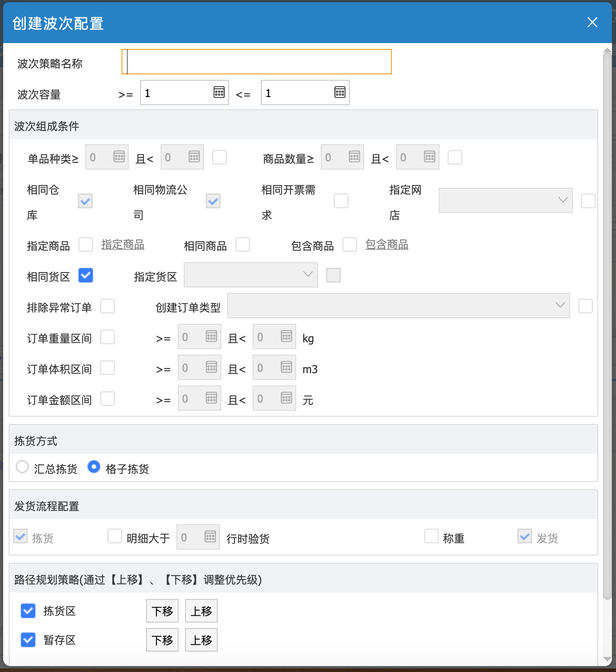Close the 创建波次配置 dialog
Screen dimensions: 616x672
pos(592,22)
